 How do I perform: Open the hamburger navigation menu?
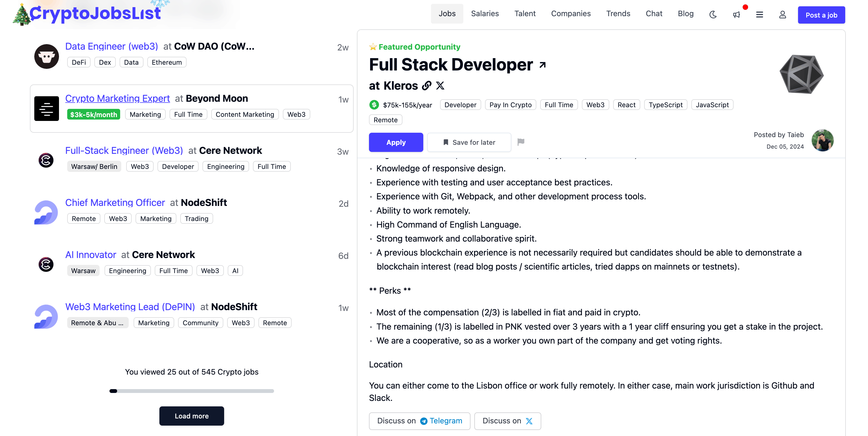point(759,15)
